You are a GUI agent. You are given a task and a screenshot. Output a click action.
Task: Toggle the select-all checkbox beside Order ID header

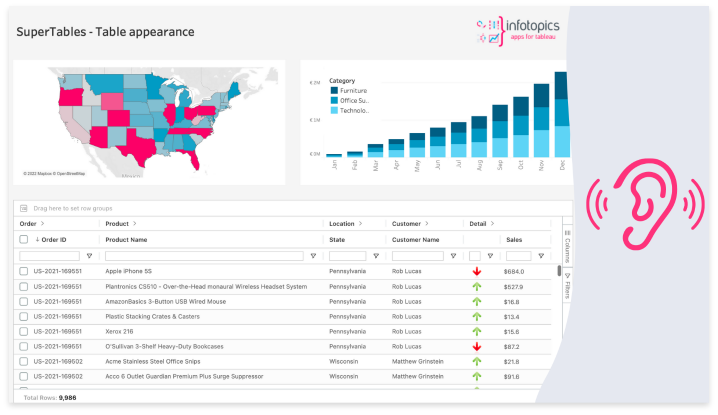(24, 240)
